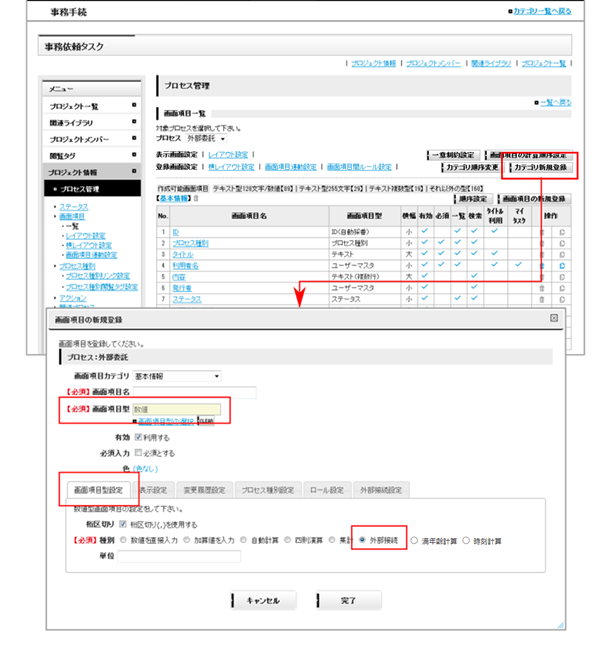Viewport: 616px width, 646px height.
Task: Click trash icon beside 基本情報 category
Action: click(x=196, y=198)
